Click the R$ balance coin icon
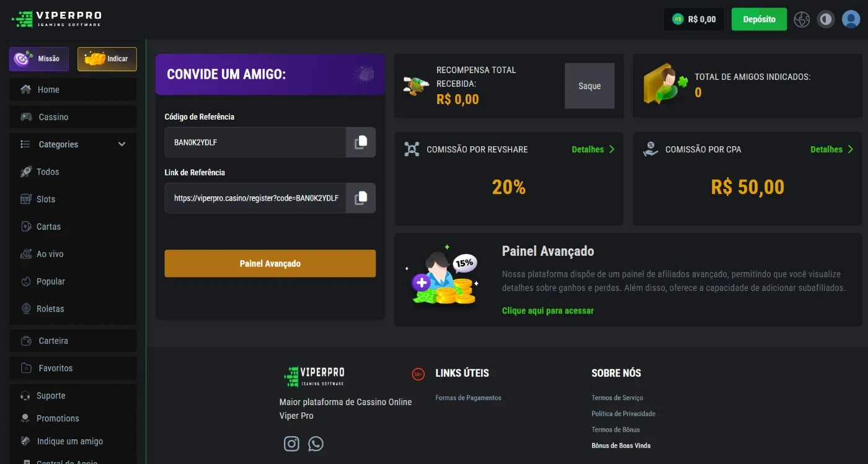 [x=678, y=19]
